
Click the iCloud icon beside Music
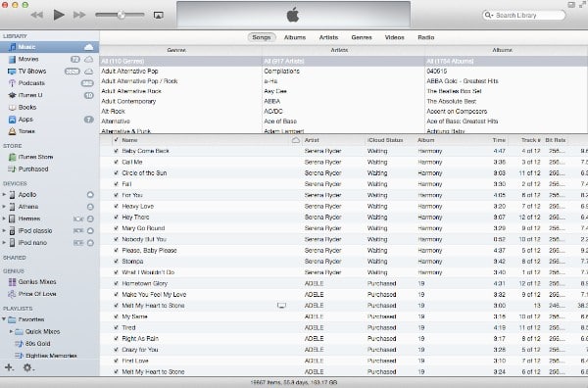[x=88, y=47]
